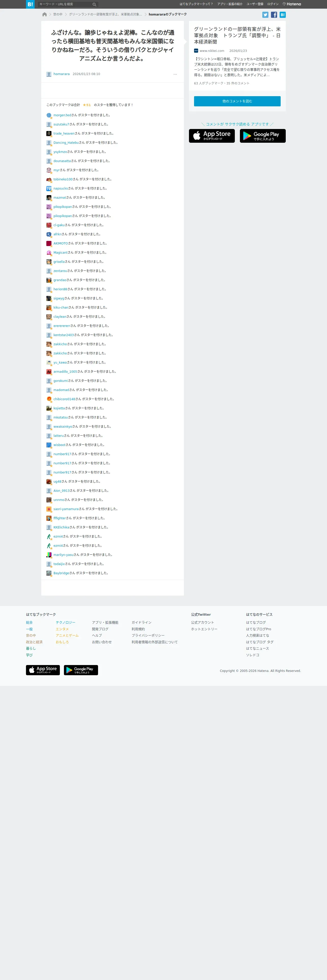Open yu_kawa's profile link
The width and height of the screenshot is (327, 980).
(x=60, y=363)
